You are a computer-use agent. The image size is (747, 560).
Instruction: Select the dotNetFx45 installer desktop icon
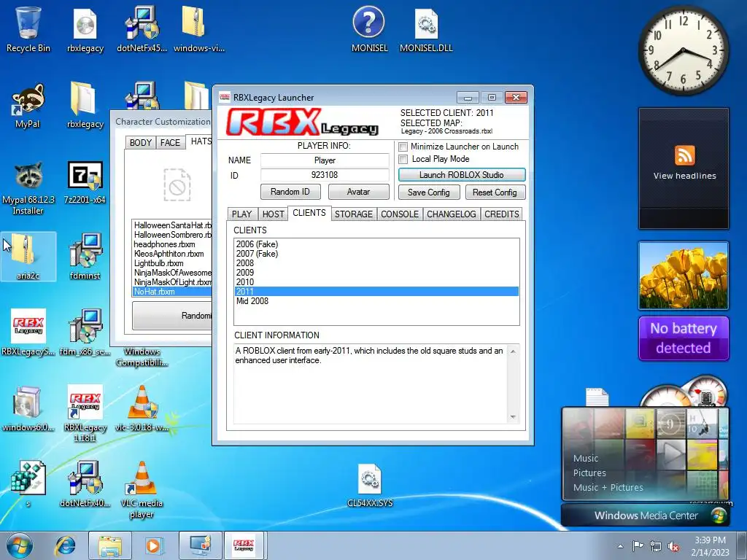[142, 30]
